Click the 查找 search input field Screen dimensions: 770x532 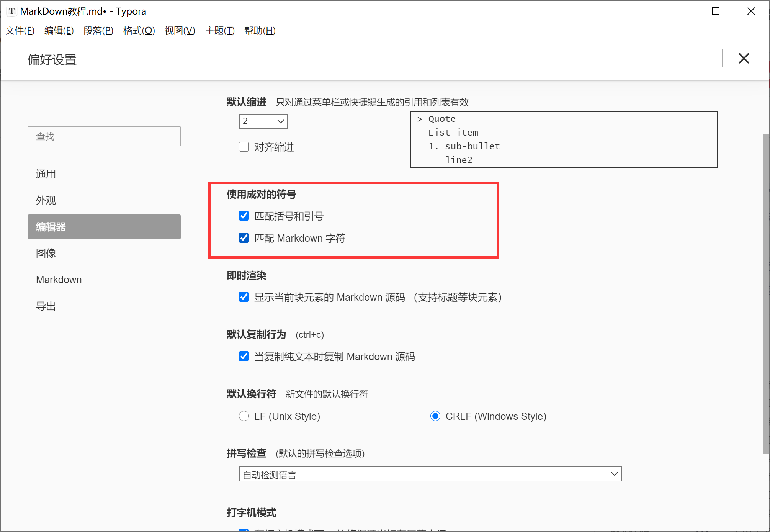coord(104,136)
